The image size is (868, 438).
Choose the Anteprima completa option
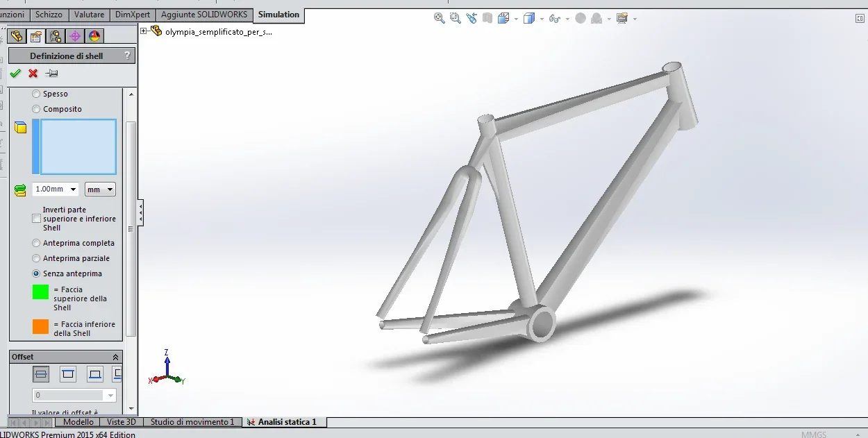point(36,243)
